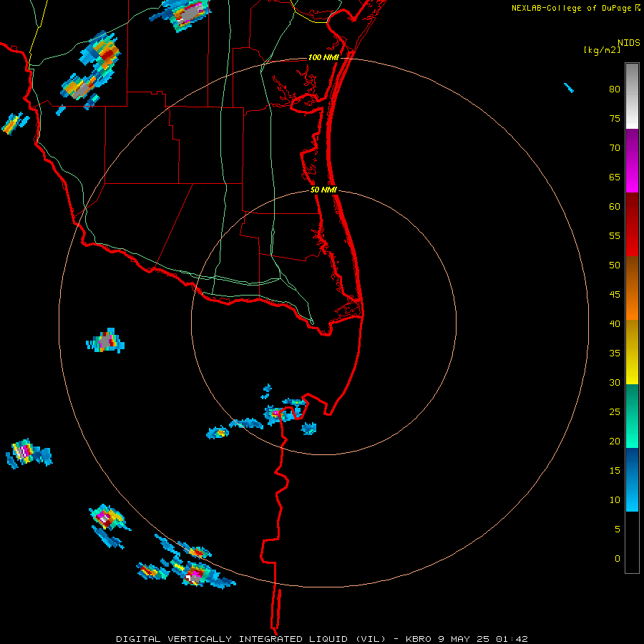Select the NIDS label above the scale
Viewport: 644px width, 644px height.
(628, 42)
